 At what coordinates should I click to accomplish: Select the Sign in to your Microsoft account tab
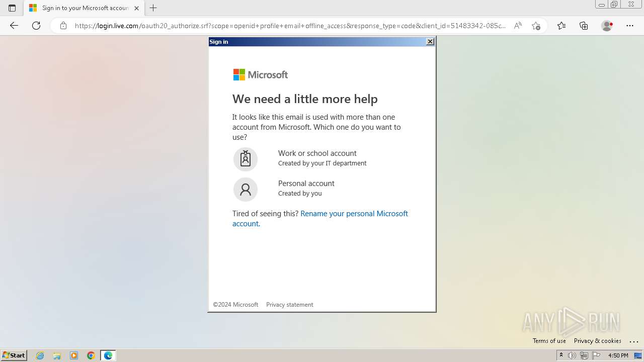[85, 8]
